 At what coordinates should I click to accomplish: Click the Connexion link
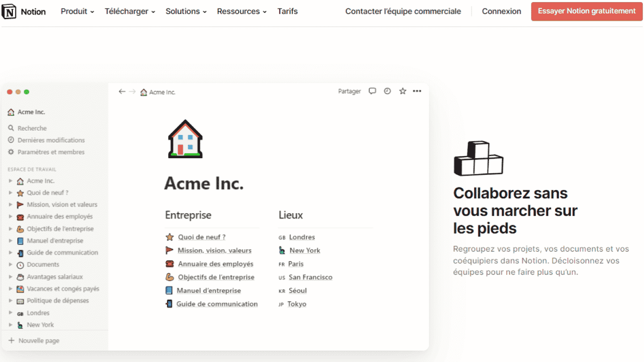(x=501, y=12)
